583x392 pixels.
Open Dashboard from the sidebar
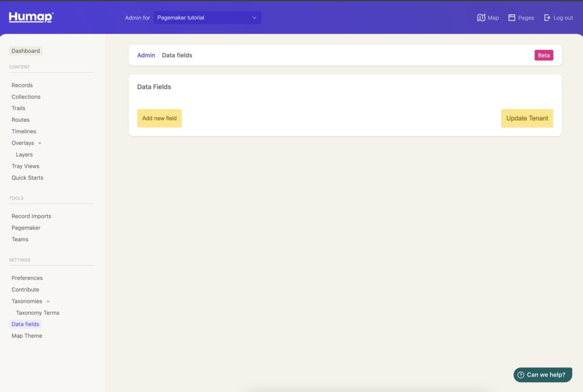click(26, 51)
